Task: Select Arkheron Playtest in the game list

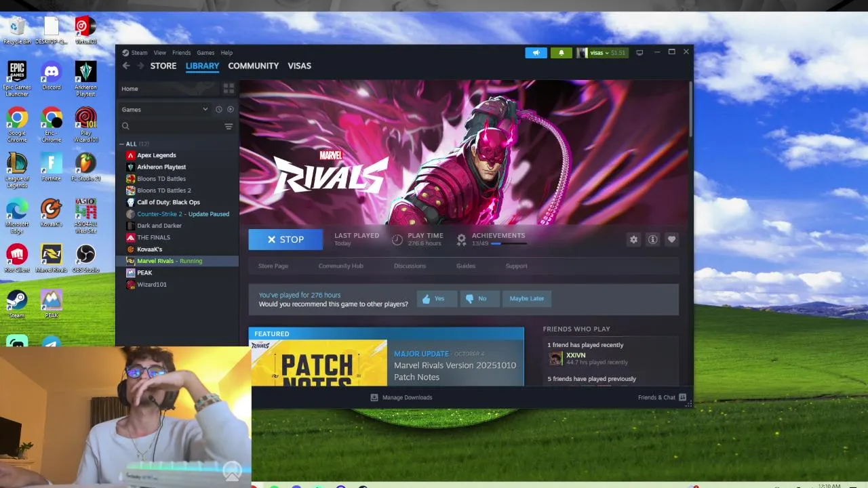Action: point(177,167)
